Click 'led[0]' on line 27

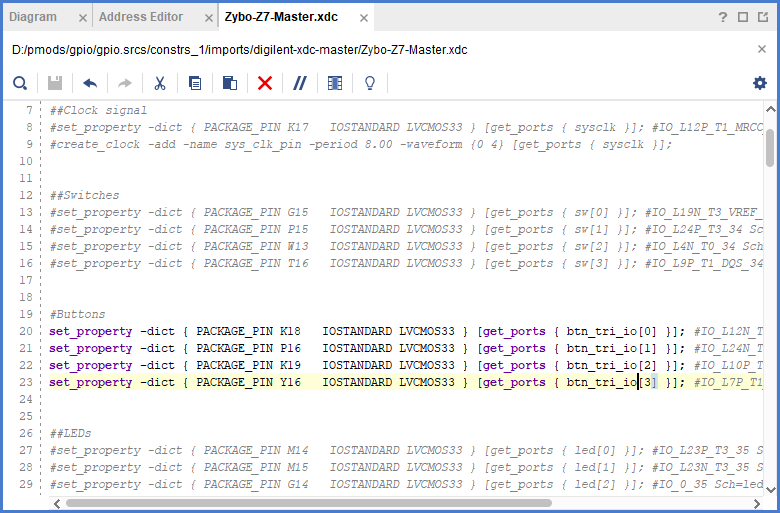click(x=595, y=450)
